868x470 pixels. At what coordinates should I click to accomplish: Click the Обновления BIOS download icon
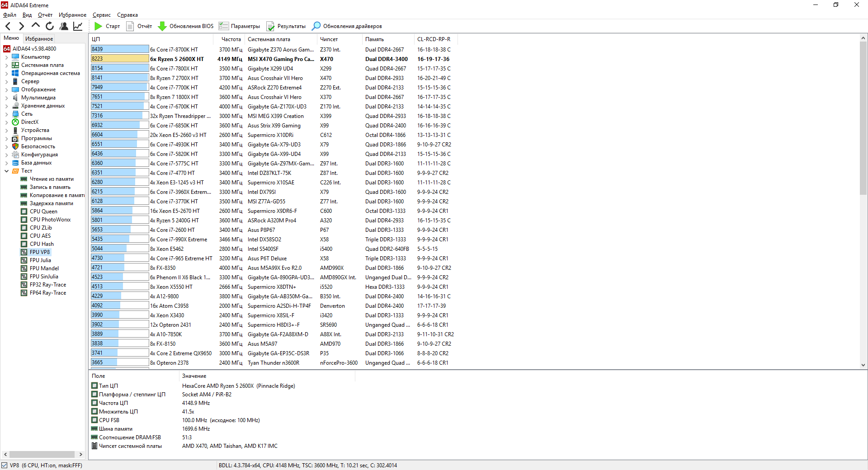tap(162, 26)
